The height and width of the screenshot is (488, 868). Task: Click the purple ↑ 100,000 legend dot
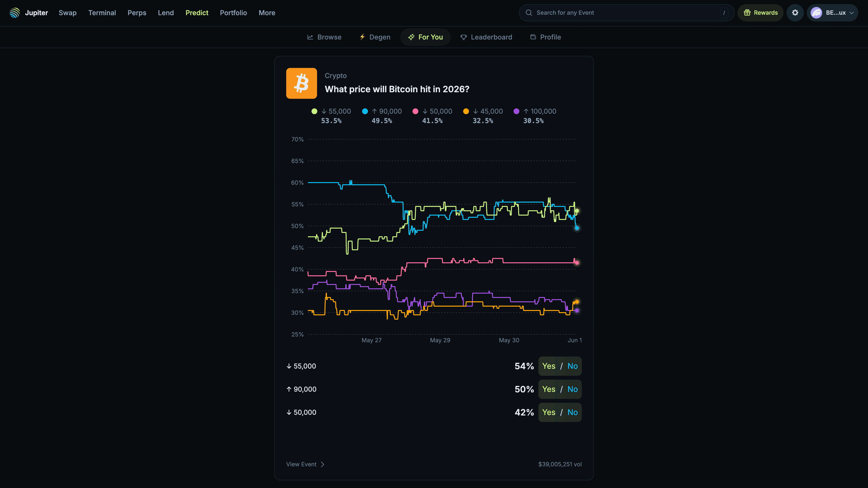516,111
